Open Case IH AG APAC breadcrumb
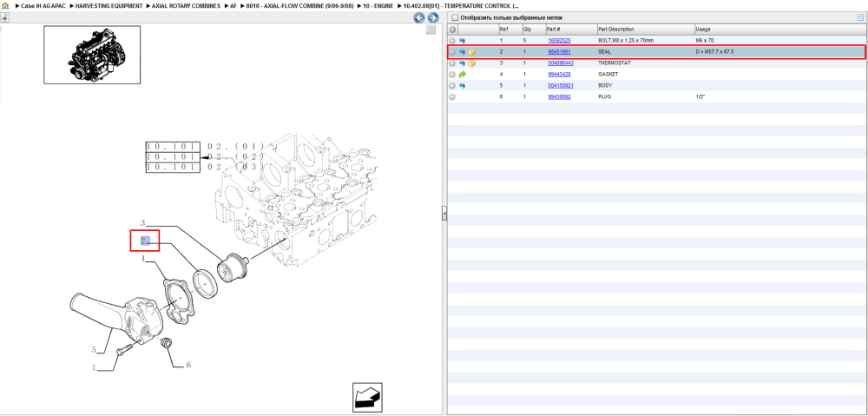 [x=43, y=5]
